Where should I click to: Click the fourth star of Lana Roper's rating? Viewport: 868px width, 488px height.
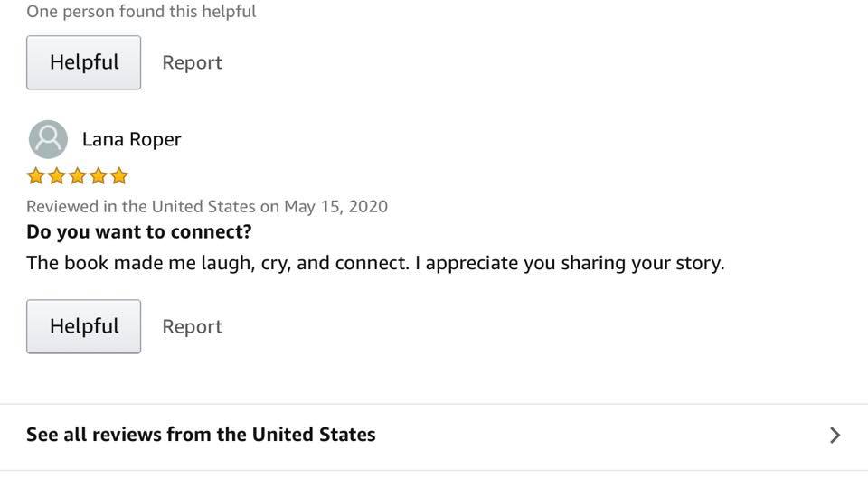[99, 175]
